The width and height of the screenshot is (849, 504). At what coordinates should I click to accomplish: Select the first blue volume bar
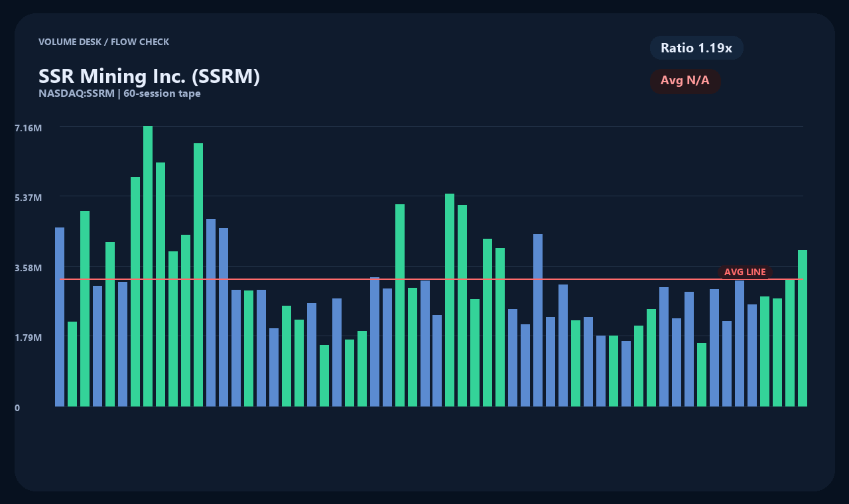tap(60, 317)
